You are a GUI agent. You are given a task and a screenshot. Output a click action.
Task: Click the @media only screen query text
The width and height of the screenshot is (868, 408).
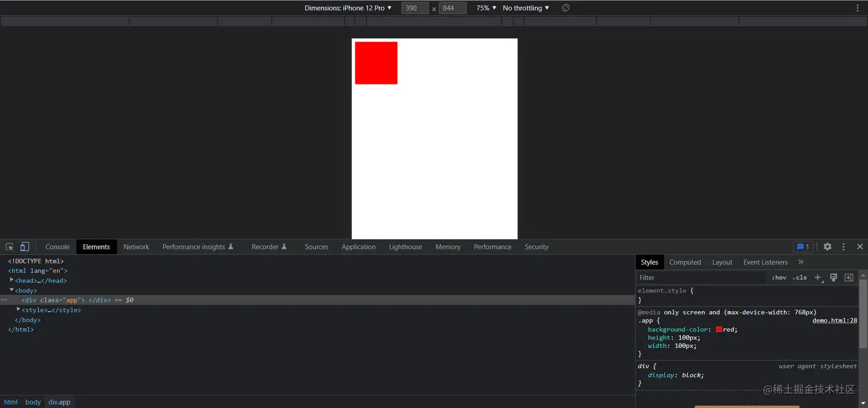[727, 312]
